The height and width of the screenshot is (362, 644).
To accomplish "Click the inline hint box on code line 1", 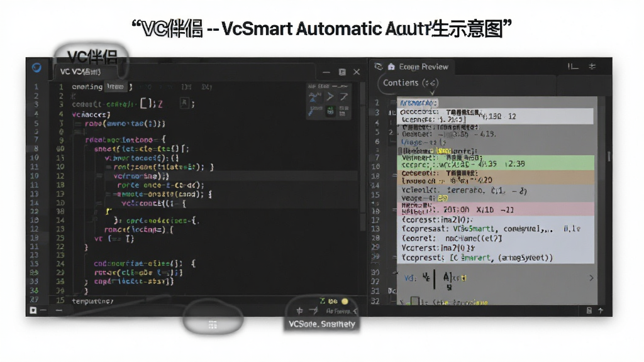I will pyautogui.click(x=116, y=87).
